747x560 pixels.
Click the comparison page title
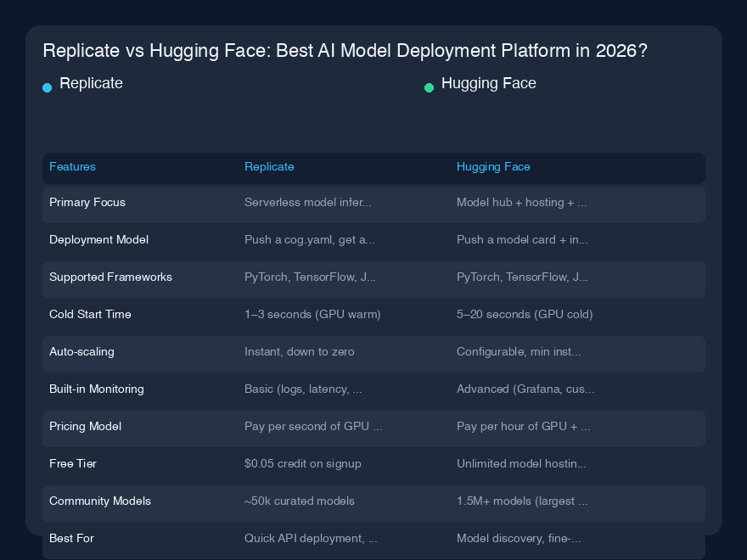pos(345,50)
